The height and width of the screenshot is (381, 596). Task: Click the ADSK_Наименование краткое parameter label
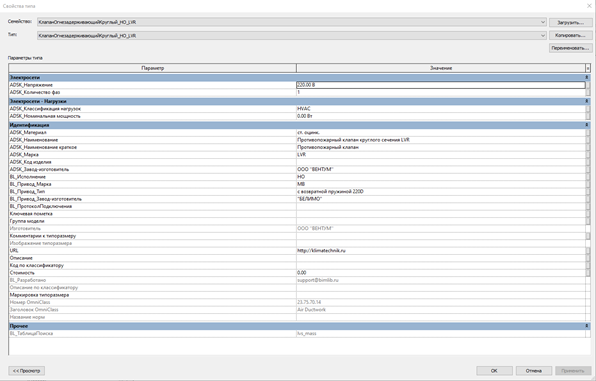[43, 147]
